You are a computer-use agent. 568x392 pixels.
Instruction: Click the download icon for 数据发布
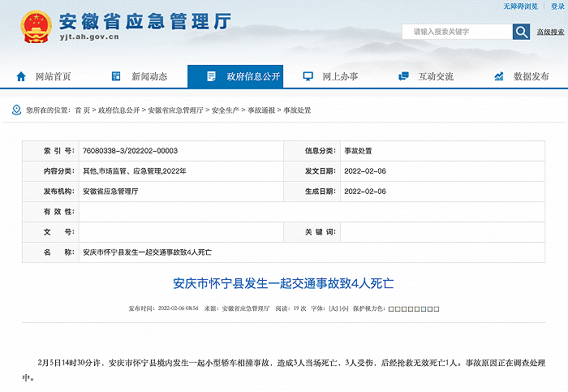[x=498, y=76]
